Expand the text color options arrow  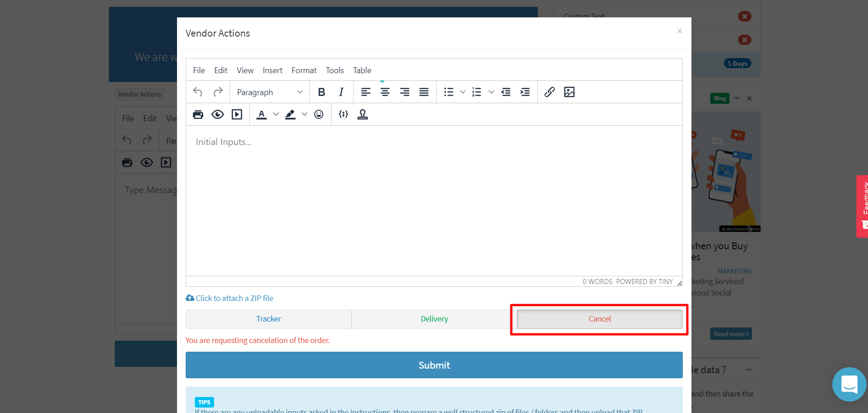coord(276,114)
